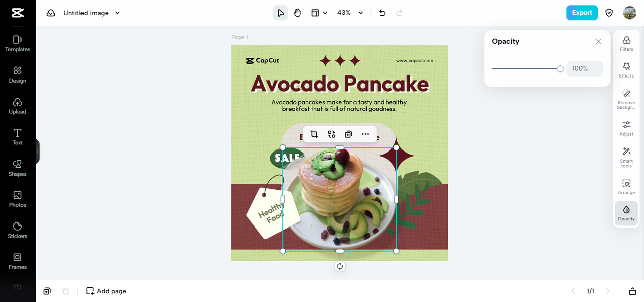Open the Untitled image title dropdown
The image size is (644, 302).
click(92, 13)
